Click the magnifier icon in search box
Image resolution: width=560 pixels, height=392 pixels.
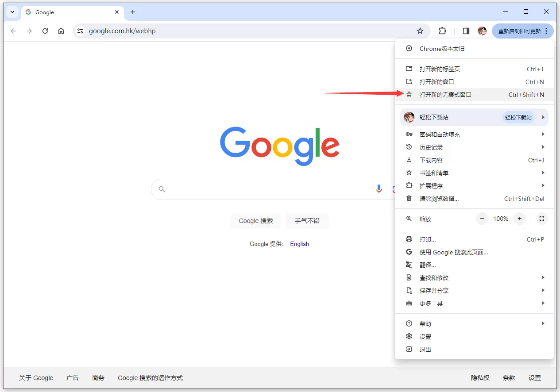(x=162, y=189)
